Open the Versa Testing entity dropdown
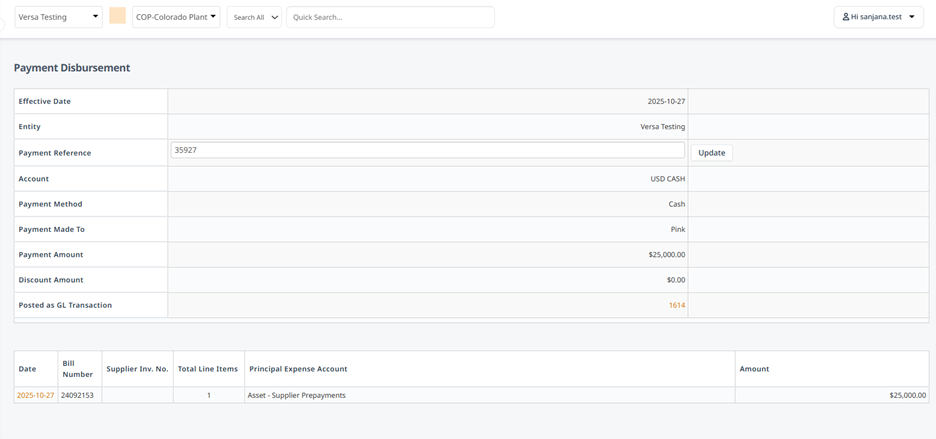Image resolution: width=936 pixels, height=439 pixels. (x=58, y=17)
